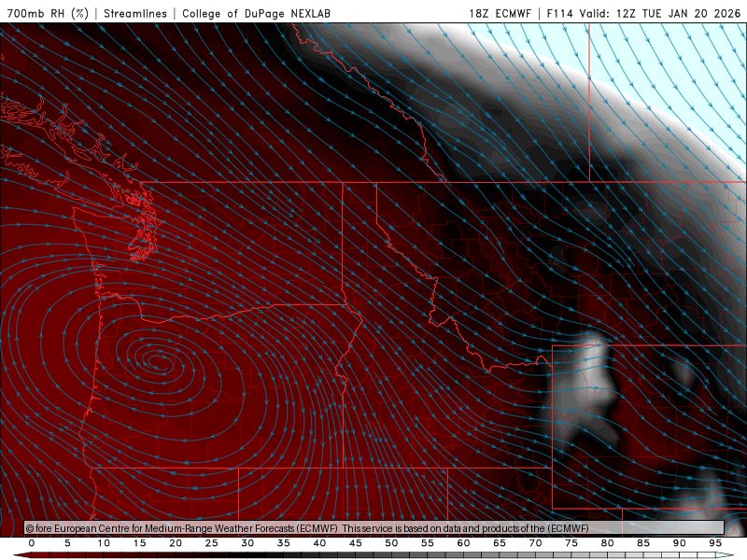Viewport: 747px width, 560px height.
Task: Click the "40" value on the color scale
Action: coord(319,543)
